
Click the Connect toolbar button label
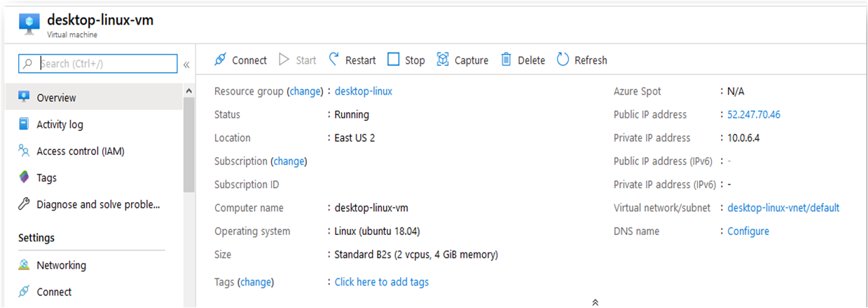coord(249,60)
